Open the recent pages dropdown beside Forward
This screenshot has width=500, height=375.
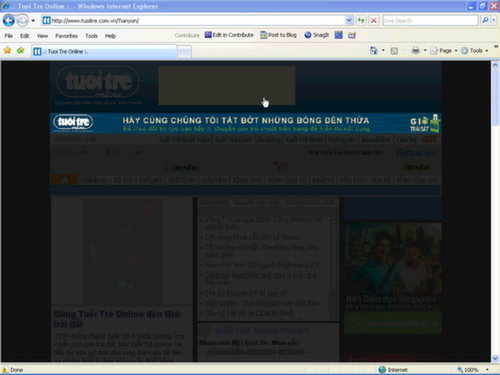[33, 21]
